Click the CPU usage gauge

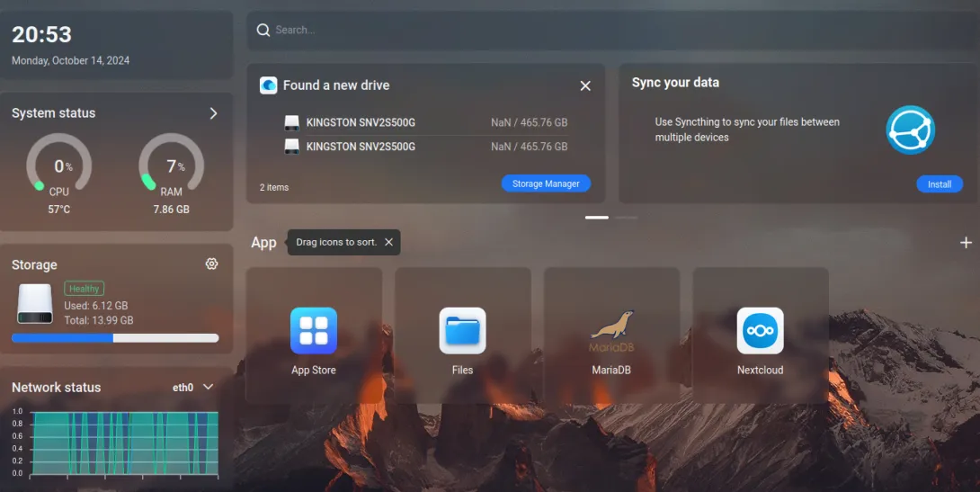pos(59,165)
